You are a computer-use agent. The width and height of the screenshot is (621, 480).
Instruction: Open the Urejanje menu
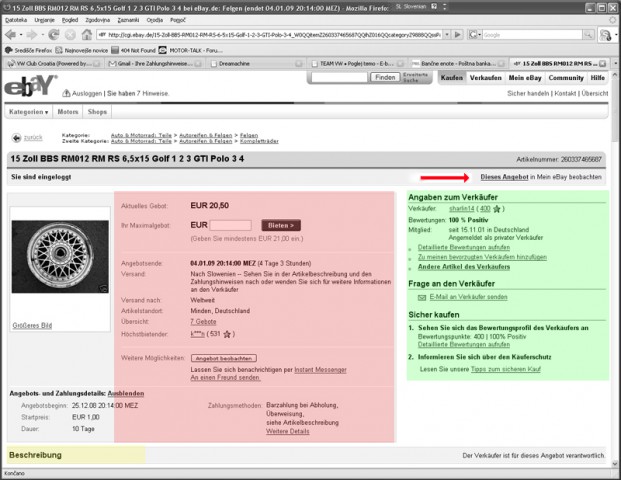[44, 20]
